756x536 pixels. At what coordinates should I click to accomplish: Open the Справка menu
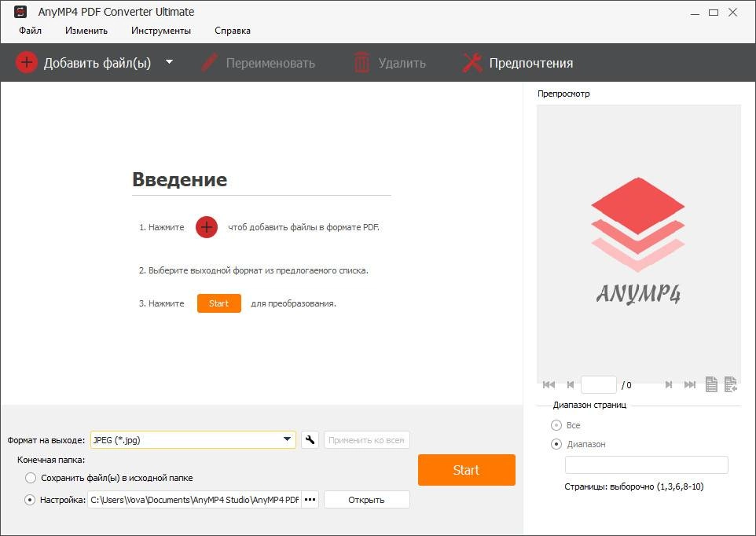tap(233, 31)
